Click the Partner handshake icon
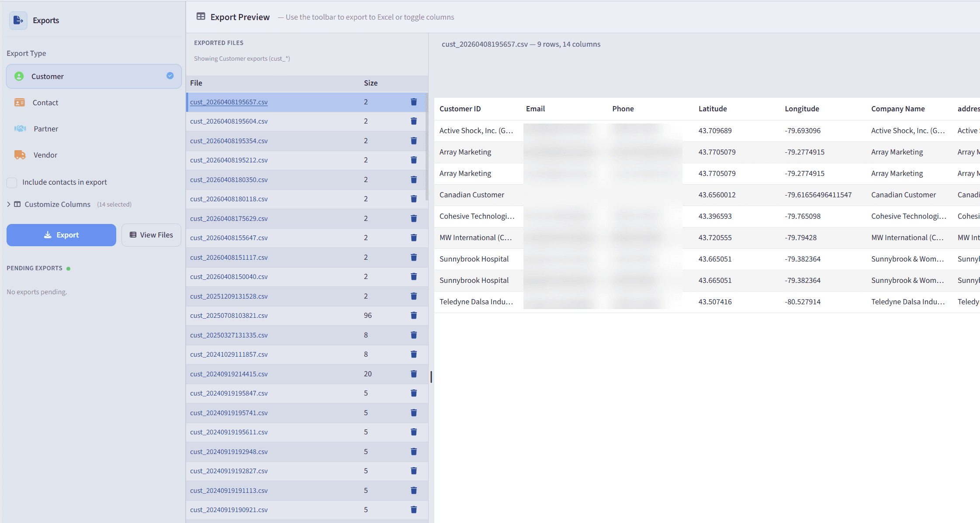 point(20,128)
